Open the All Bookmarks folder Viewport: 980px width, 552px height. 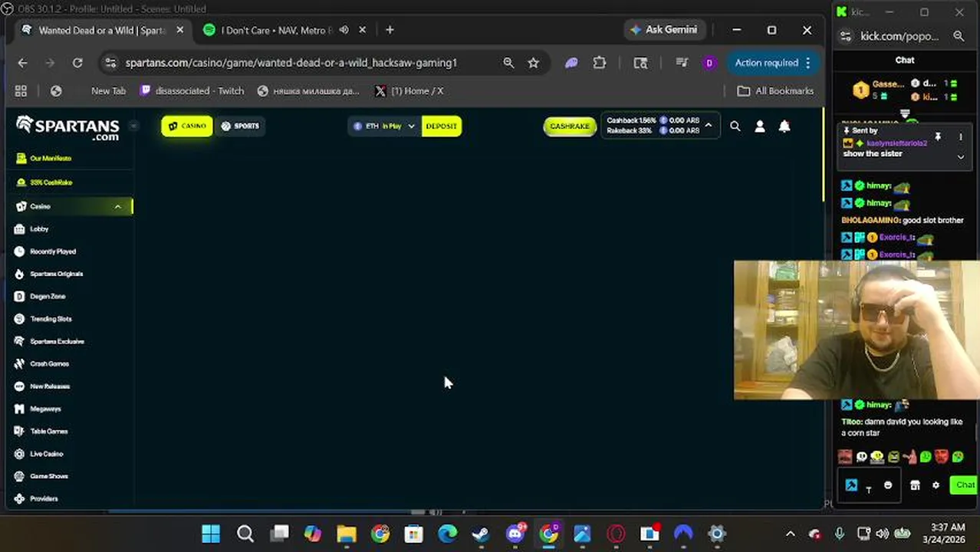[775, 90]
